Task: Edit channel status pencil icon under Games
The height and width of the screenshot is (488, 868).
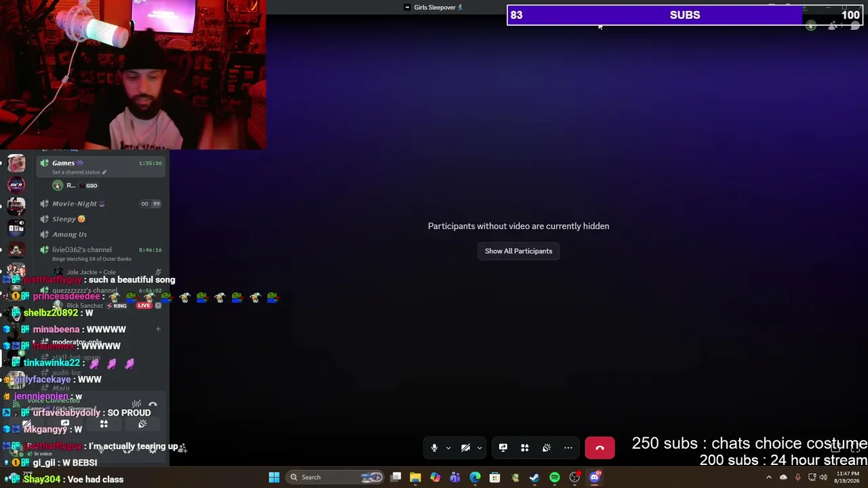Action: [104, 172]
